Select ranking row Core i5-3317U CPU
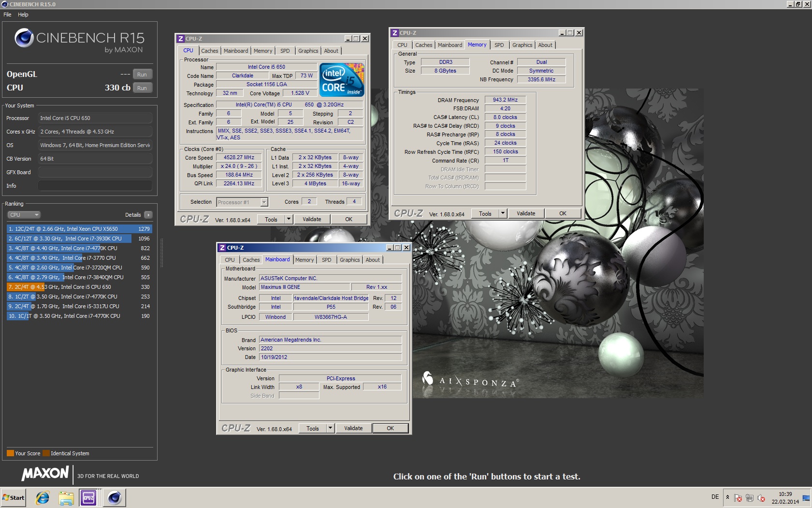 79,306
